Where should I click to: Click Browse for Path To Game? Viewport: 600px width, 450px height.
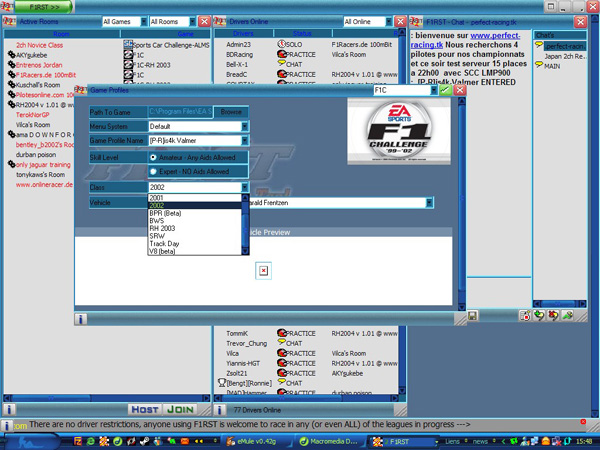coord(231,112)
